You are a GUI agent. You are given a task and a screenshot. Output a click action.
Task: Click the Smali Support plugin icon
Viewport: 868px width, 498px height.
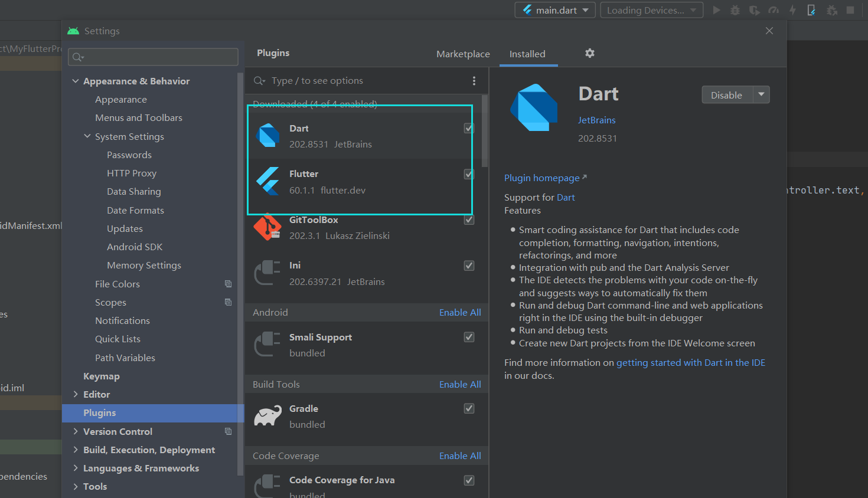pos(267,344)
